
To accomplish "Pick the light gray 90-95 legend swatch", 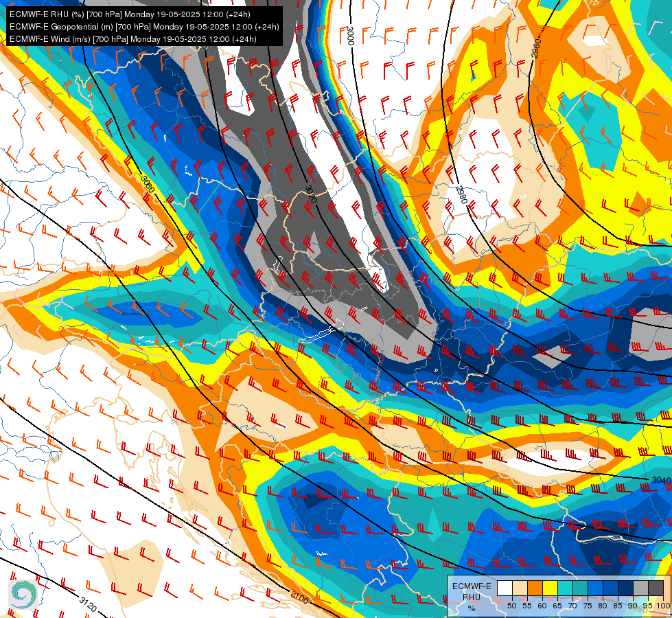I will pyautogui.click(x=640, y=588).
